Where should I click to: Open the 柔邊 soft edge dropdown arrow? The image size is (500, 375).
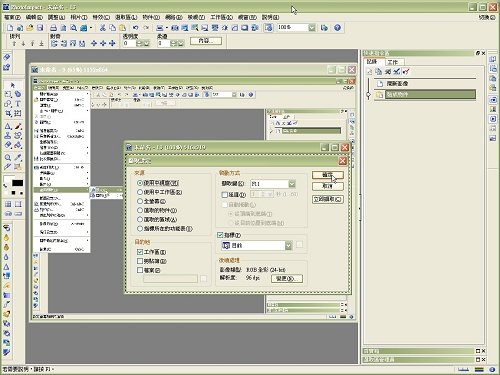pyautogui.click(x=180, y=43)
